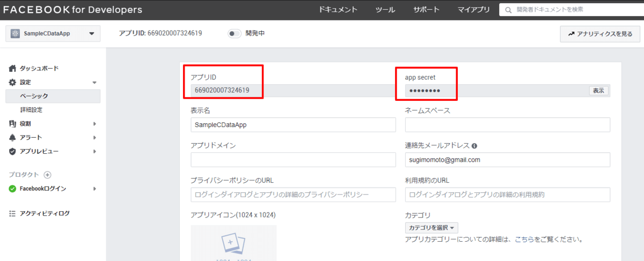Click the contact email field sugimomoto@gmail.com
Screen dimensions: 644x261
coord(508,160)
